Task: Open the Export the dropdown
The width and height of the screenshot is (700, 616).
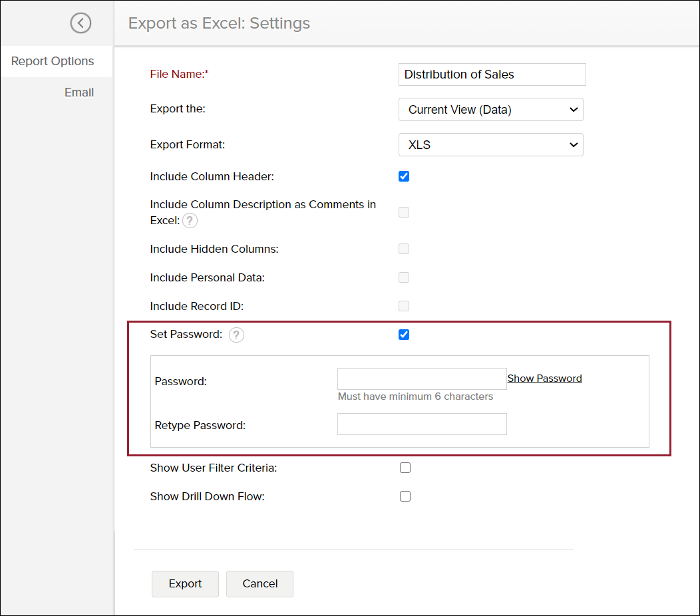Action: point(491,109)
